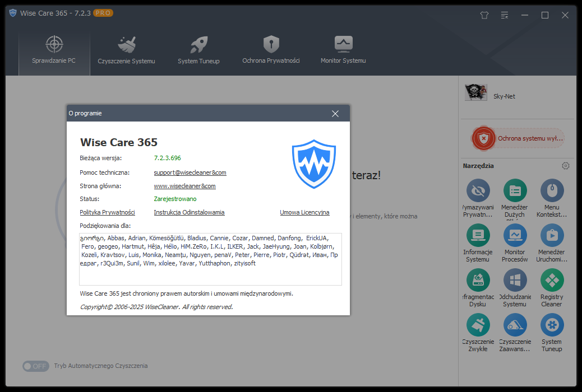
Task: Open Polityka Prywatności link
Action: pos(107,212)
